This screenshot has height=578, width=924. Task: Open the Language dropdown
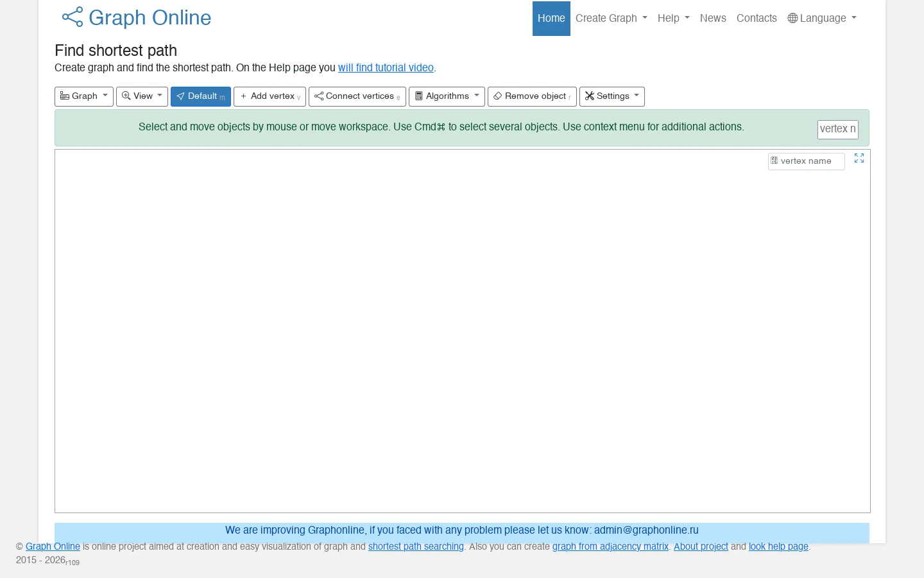coord(822,19)
